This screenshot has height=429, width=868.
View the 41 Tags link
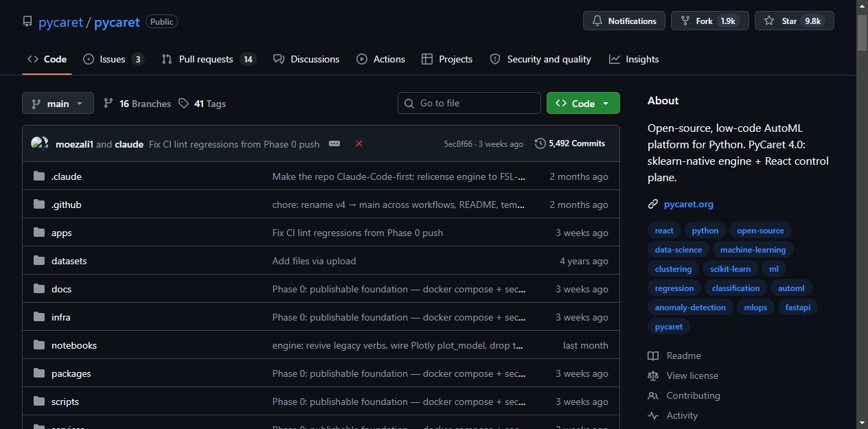202,104
